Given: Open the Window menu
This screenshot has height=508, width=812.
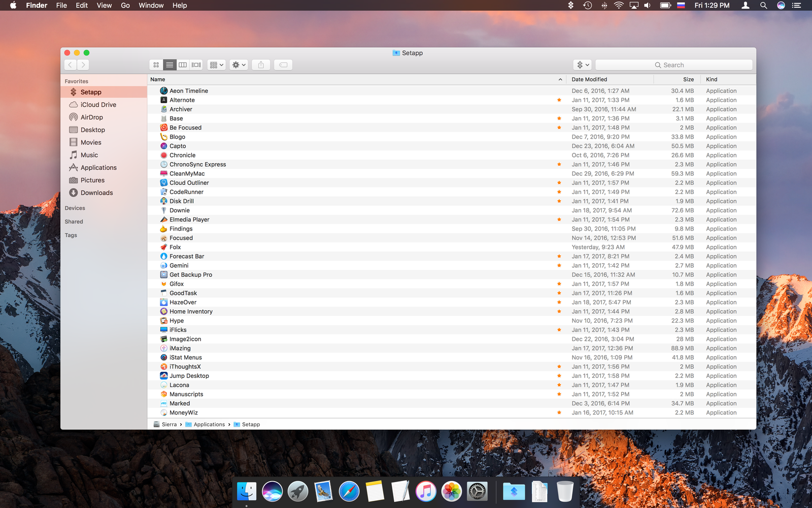Looking at the screenshot, I should (151, 5).
